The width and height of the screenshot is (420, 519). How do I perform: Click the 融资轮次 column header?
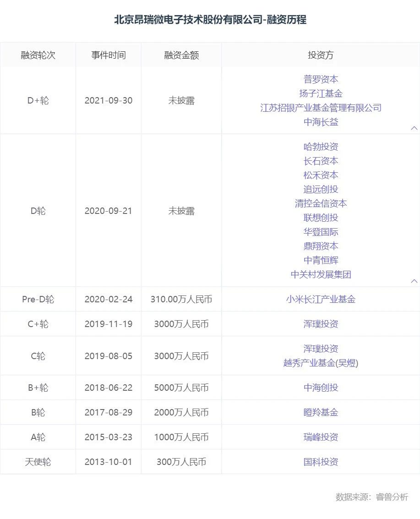click(x=38, y=55)
